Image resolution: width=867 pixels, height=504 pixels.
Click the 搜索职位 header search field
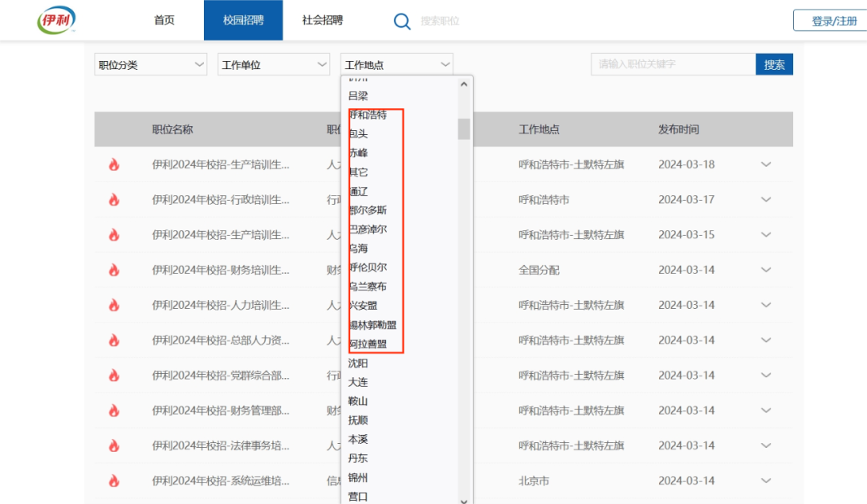(x=440, y=21)
